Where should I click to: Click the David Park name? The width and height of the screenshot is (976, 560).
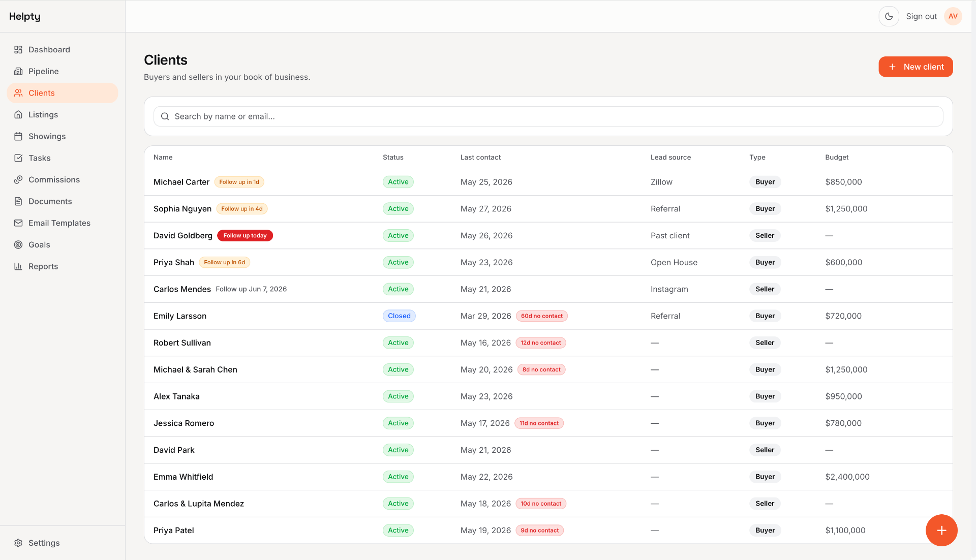tap(174, 450)
